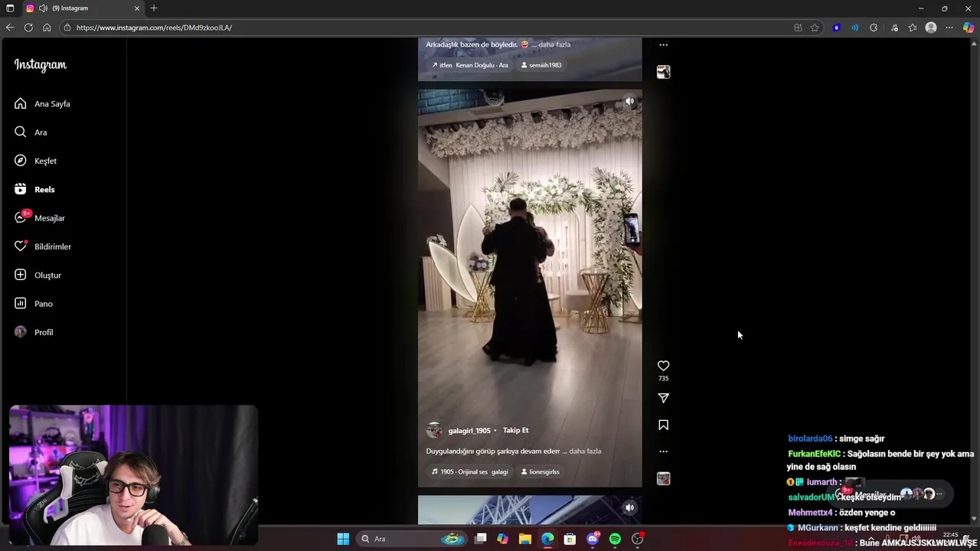Click Oluştur to create a post

point(38,275)
